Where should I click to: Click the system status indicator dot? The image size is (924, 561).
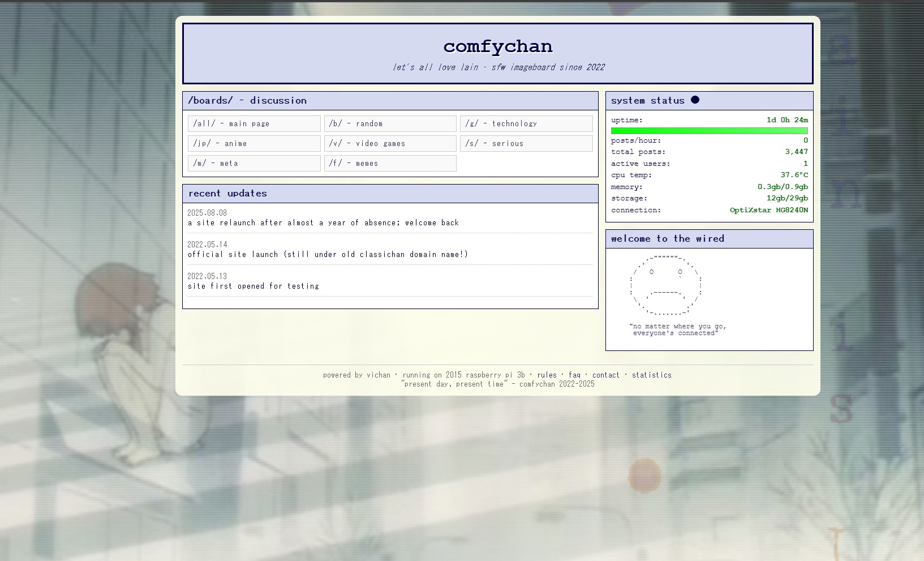695,100
